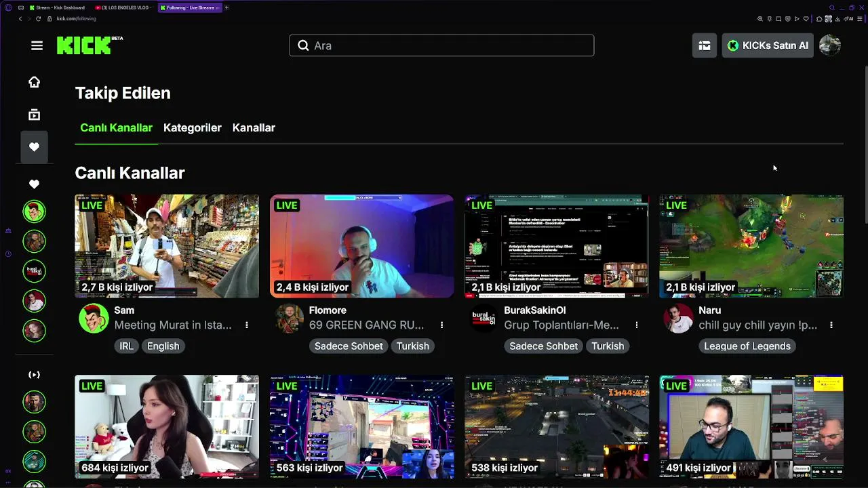Click the KICKs Satın Al button
Viewport: 868px width, 488px height.
(x=768, y=45)
